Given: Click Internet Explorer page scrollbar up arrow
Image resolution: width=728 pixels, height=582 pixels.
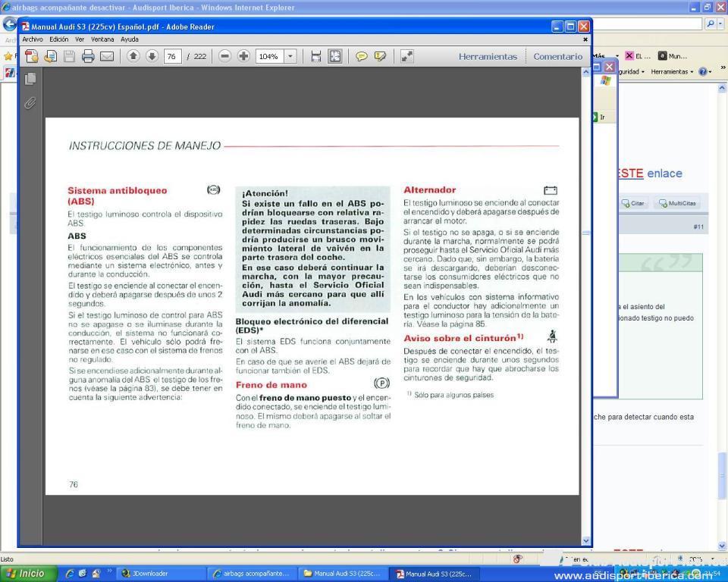Looking at the screenshot, I should click(x=722, y=87).
